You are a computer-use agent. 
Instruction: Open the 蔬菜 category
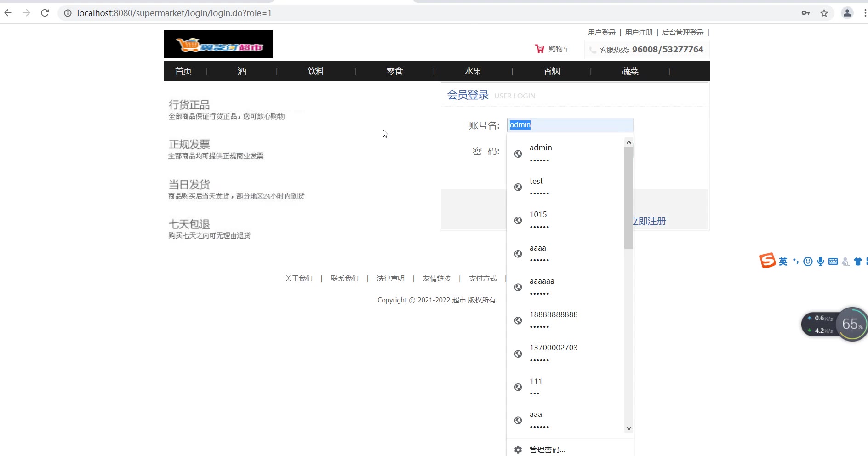[630, 71]
